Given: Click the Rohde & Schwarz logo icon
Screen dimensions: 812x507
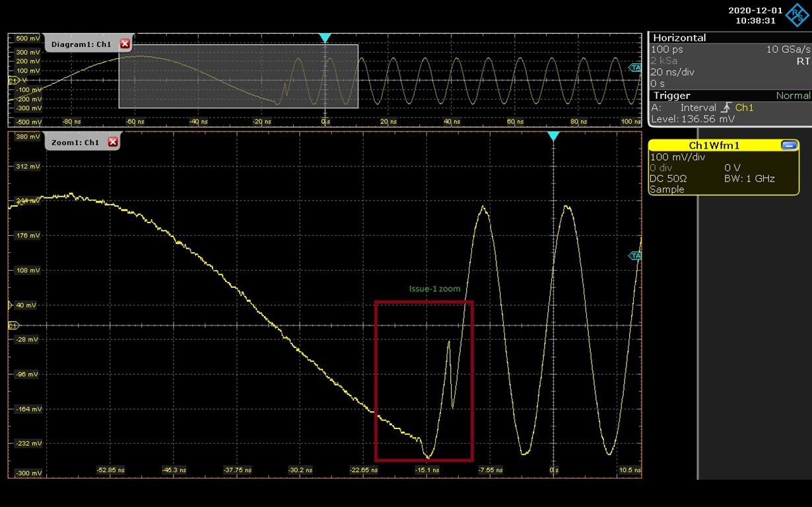Looking at the screenshot, I should tap(796, 15).
